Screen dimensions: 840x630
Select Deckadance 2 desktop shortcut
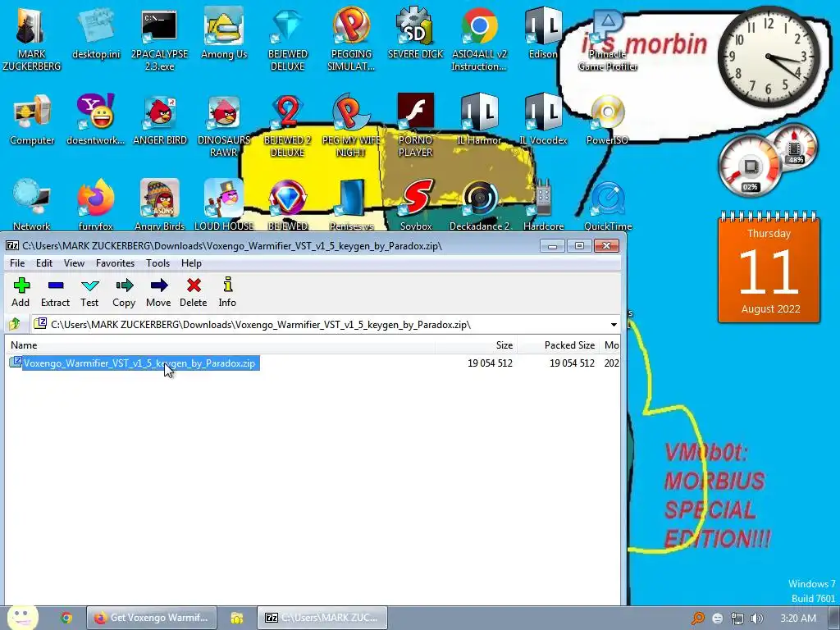[x=479, y=205]
